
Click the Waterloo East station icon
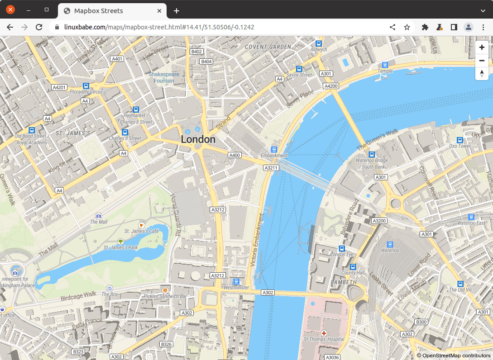click(x=471, y=217)
